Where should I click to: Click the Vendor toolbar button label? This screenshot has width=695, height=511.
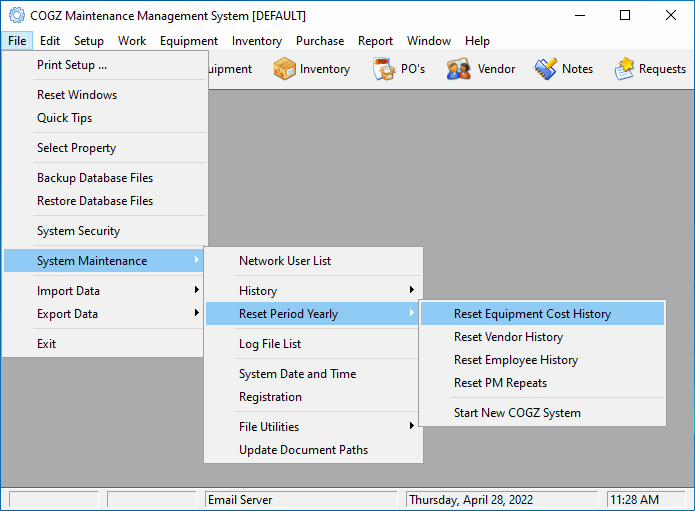click(x=496, y=69)
